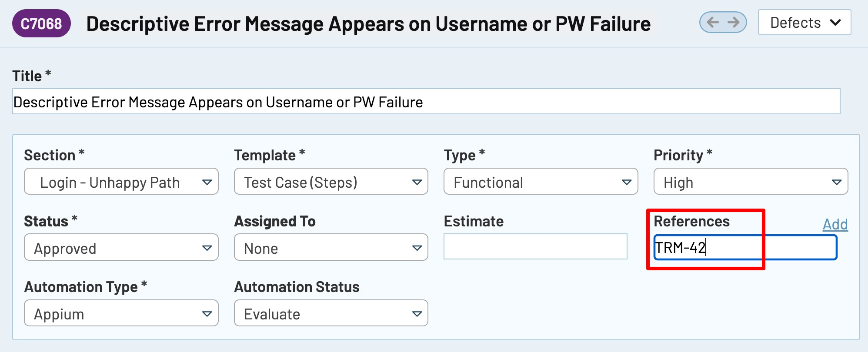Viewport: 868px width, 352px height.
Task: Focus the Estimate input field
Action: 535,247
